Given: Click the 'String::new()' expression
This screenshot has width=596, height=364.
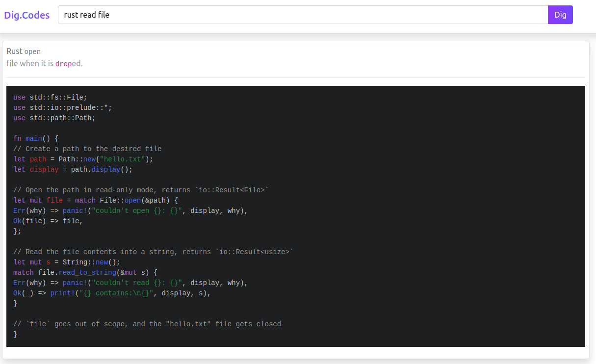Looking at the screenshot, I should (92, 262).
